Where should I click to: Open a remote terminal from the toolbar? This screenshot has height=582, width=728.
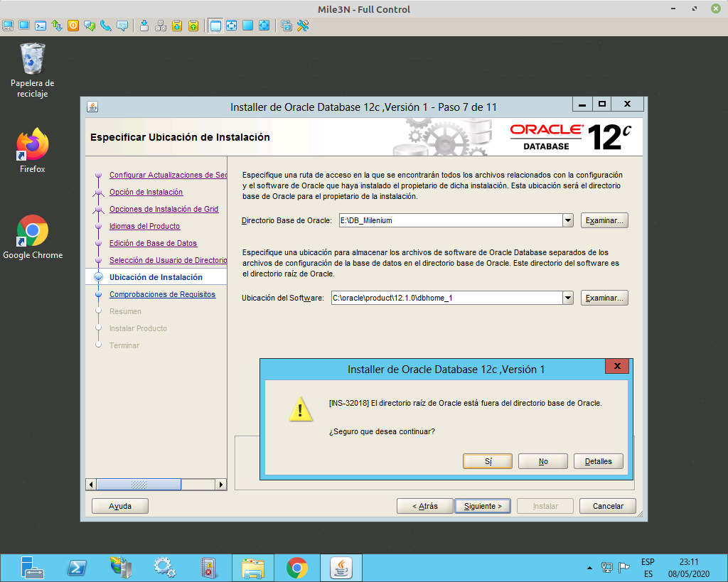coord(39,26)
